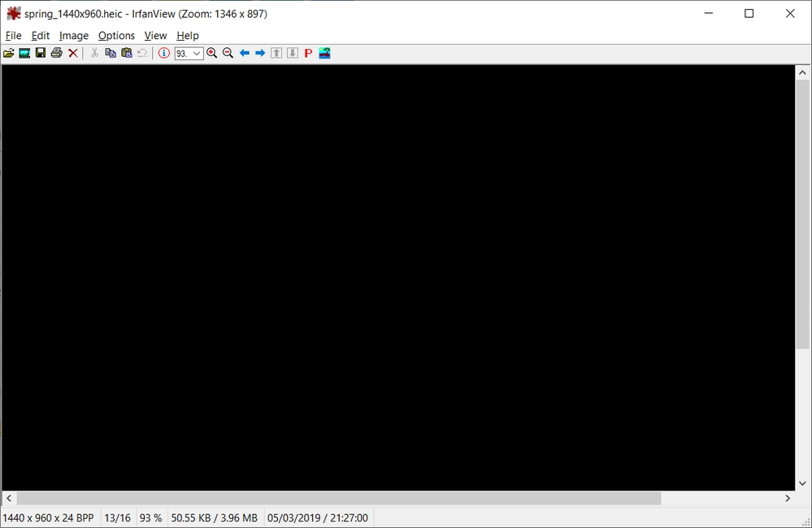Click the Zoom Out magnifier icon
812x528 pixels.
(x=228, y=53)
